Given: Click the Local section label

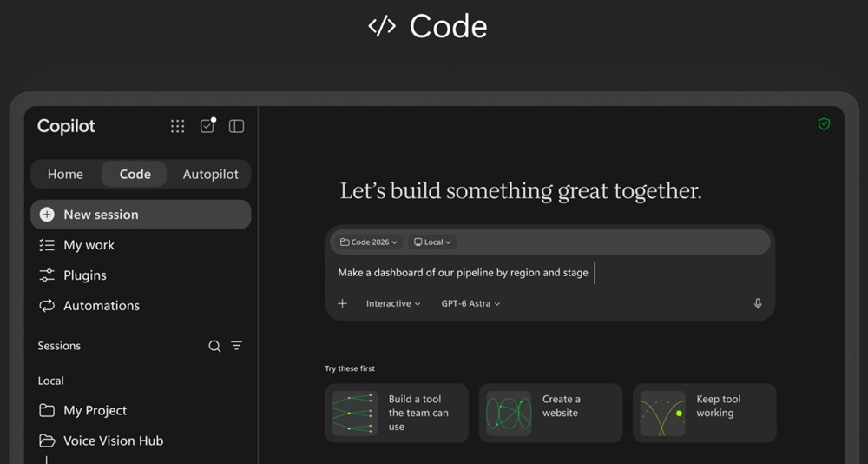Looking at the screenshot, I should tap(50, 381).
